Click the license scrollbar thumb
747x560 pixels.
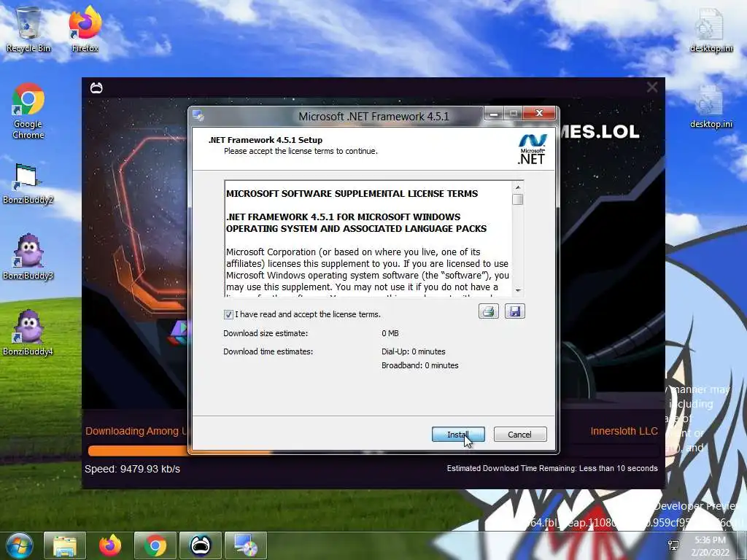click(518, 199)
